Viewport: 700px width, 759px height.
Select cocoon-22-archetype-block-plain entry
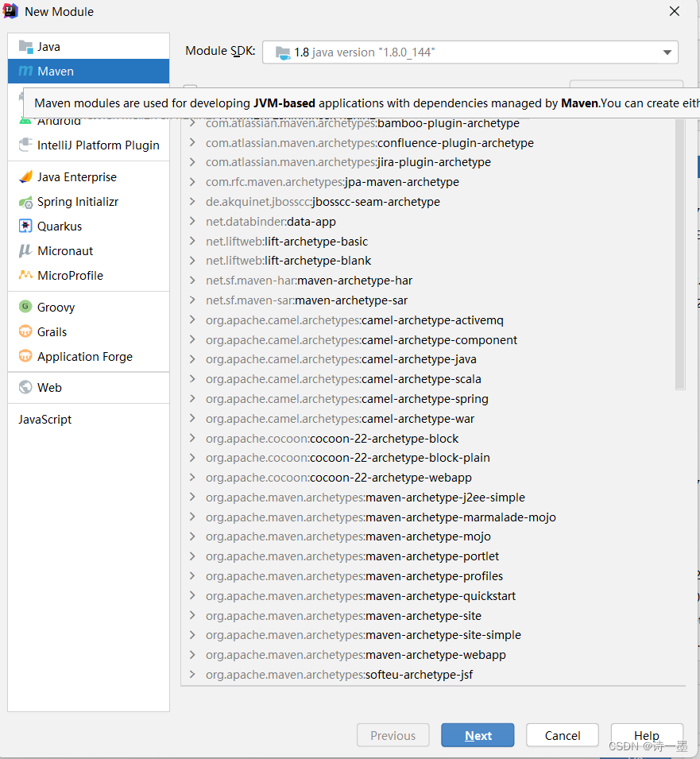pyautogui.click(x=348, y=458)
